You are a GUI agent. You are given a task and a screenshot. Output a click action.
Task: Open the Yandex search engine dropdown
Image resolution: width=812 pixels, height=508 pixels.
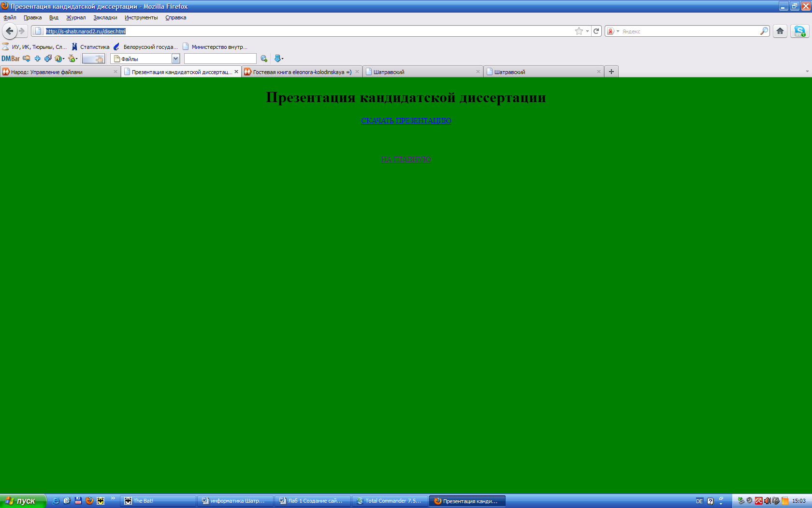[x=613, y=31]
